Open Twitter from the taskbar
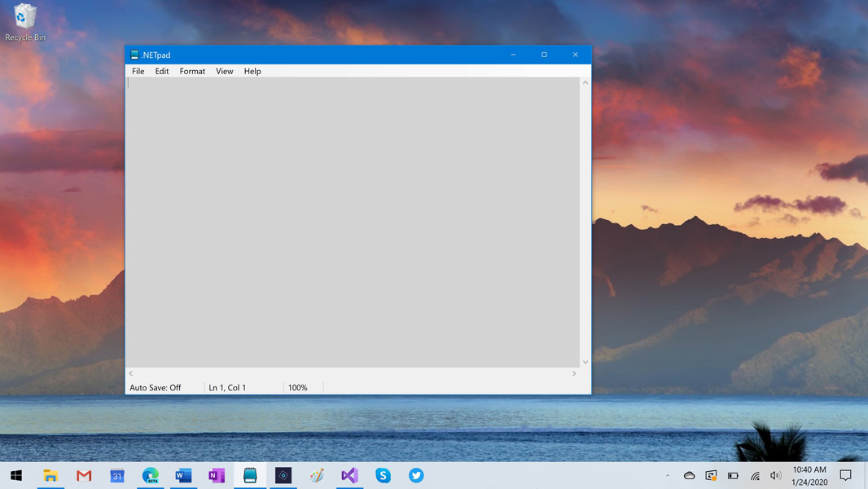This screenshot has width=868, height=489. 416,475
